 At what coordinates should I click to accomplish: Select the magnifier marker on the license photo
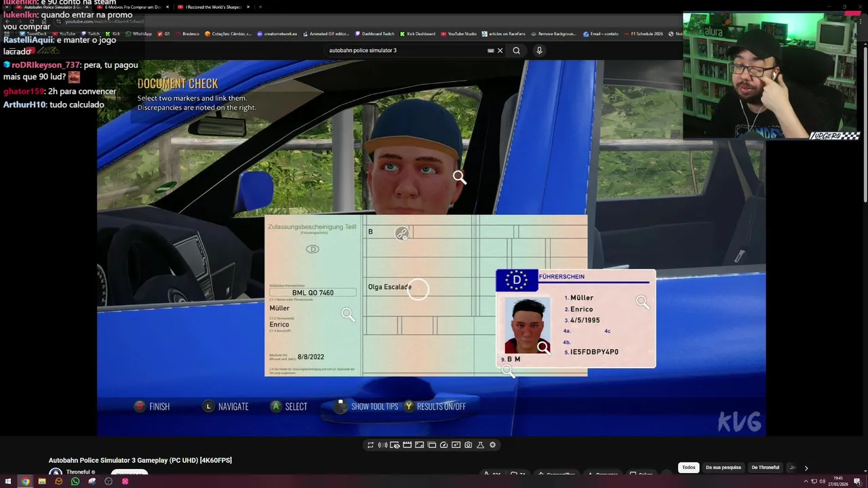[x=543, y=348]
